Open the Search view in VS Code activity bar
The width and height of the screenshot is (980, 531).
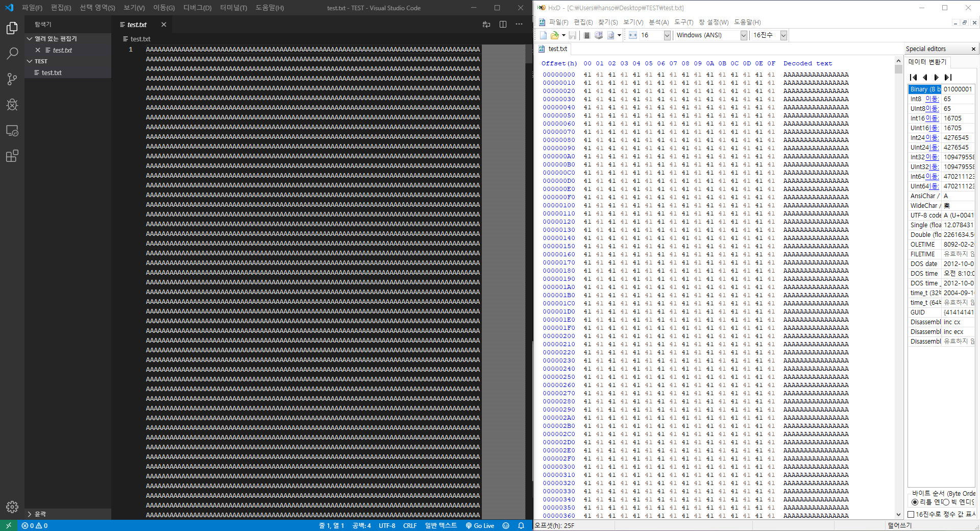[x=12, y=54]
